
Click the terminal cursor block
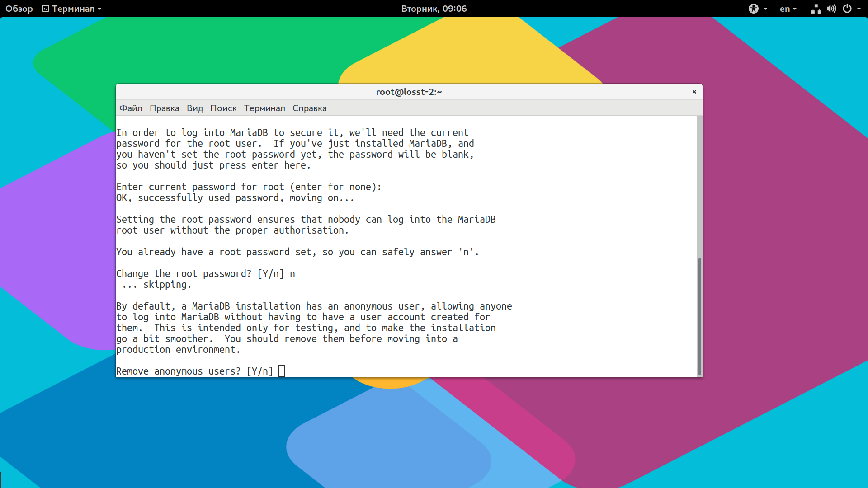282,371
